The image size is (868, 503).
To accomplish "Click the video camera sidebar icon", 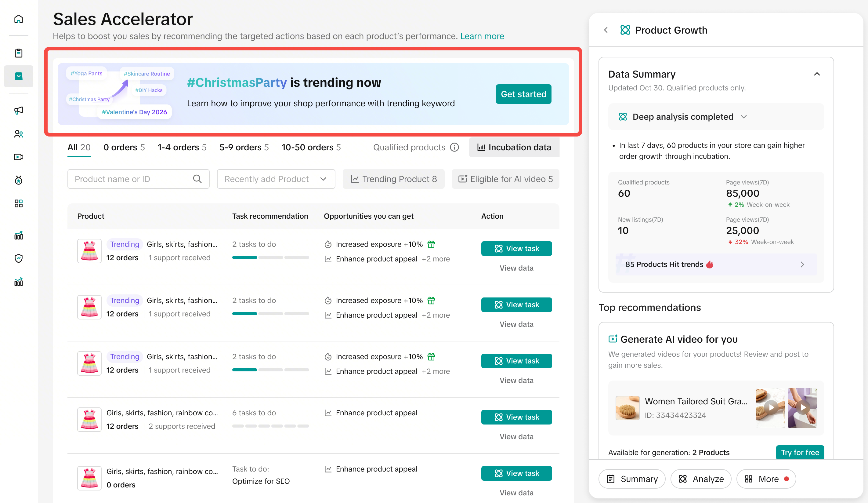I will pos(19,157).
